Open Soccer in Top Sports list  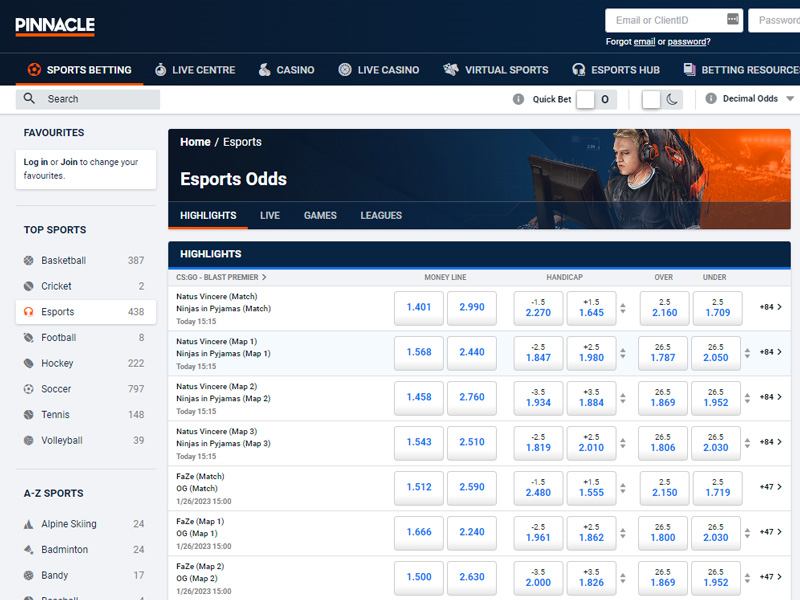click(x=86, y=389)
